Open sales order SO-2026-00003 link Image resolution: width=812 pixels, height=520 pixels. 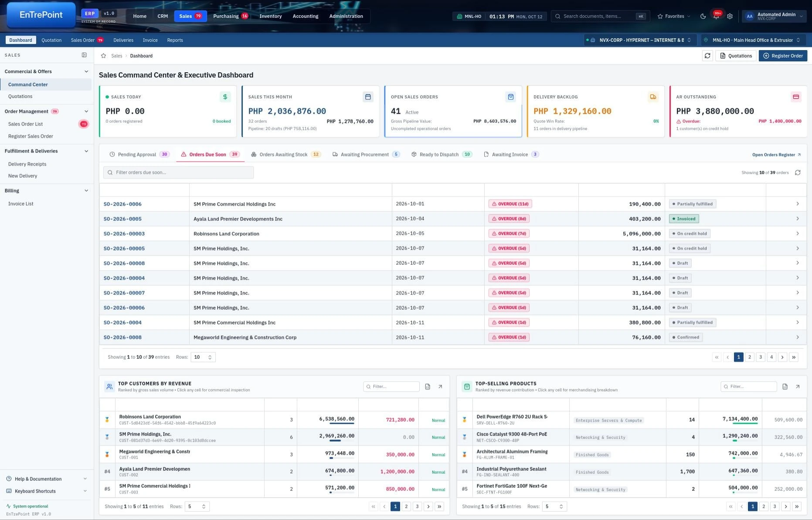[124, 233]
